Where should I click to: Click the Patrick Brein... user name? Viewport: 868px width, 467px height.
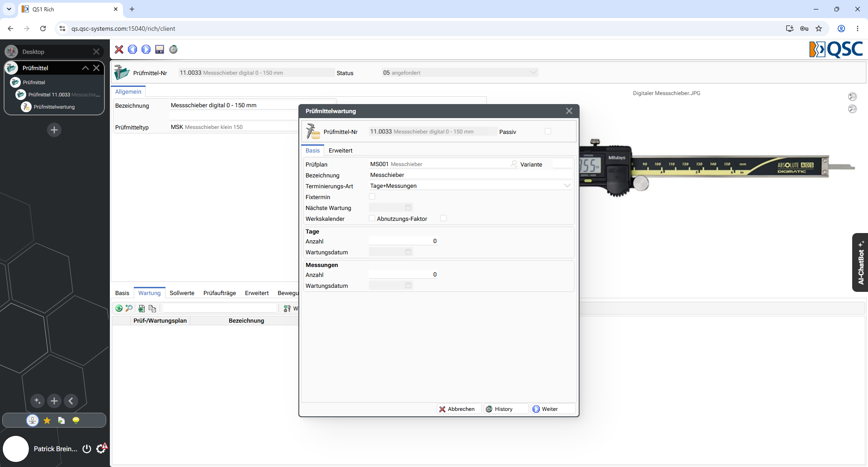pos(55,449)
